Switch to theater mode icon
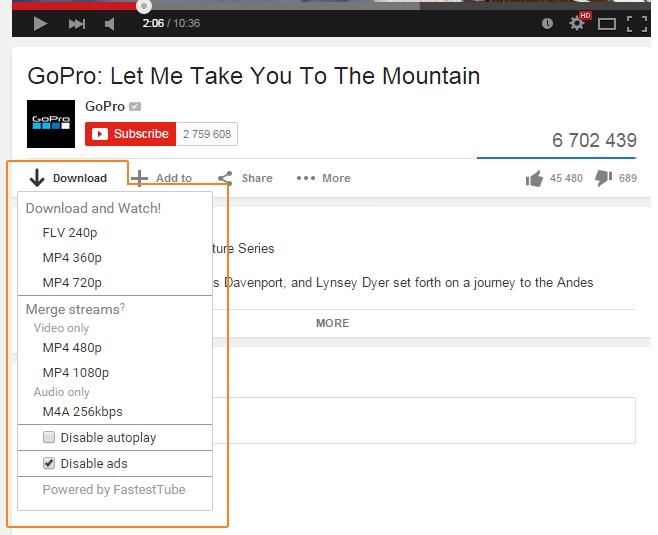The height and width of the screenshot is (535, 658). click(606, 24)
